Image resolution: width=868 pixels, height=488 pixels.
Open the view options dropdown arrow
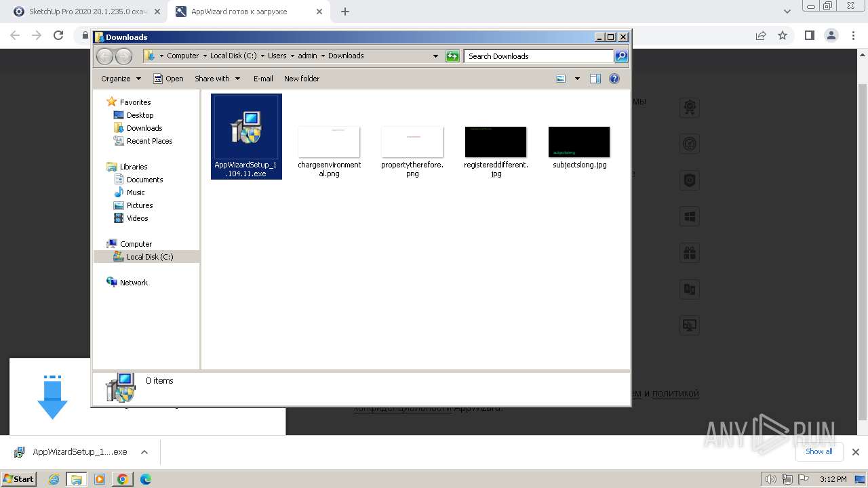tap(577, 79)
